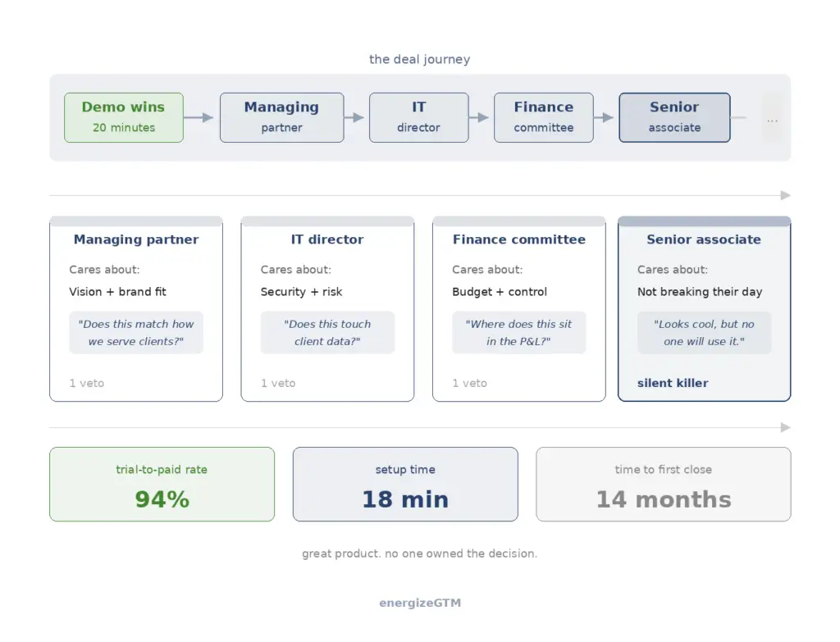Click the energizeGTM footer logo text

coord(420,603)
